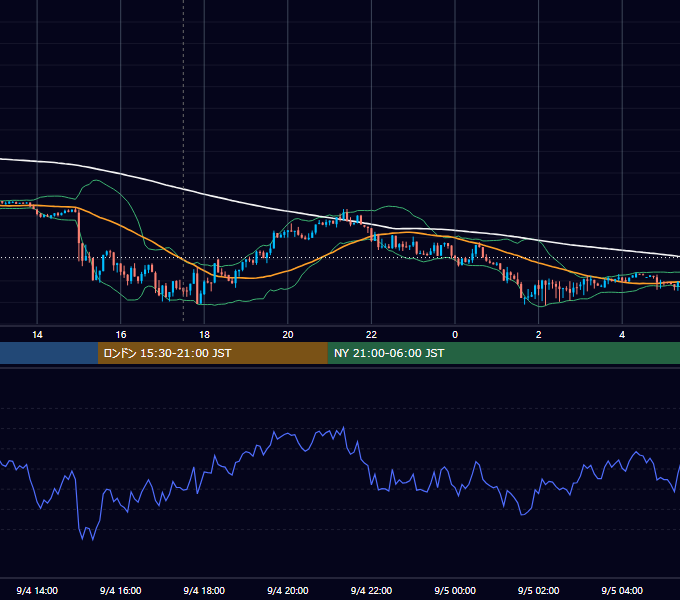The width and height of the screenshot is (680, 600).
Task: Click the 9/4 20:00 label on oscillator axis
Action: tap(288, 590)
